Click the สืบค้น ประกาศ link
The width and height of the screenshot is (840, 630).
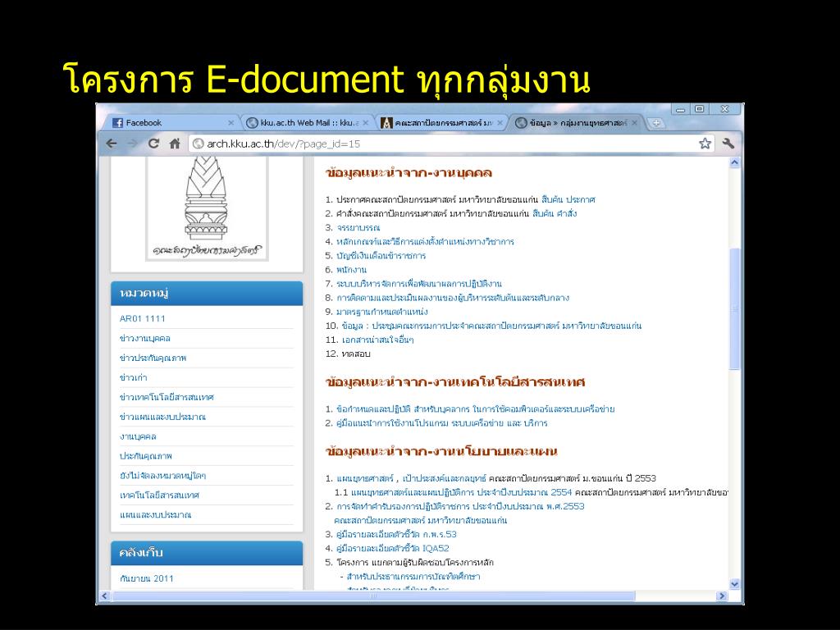(x=568, y=200)
